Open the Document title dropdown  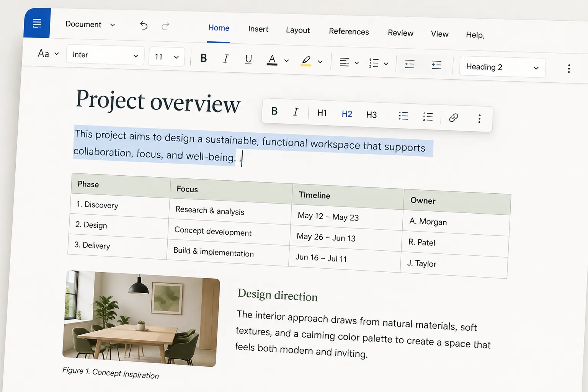(90, 24)
